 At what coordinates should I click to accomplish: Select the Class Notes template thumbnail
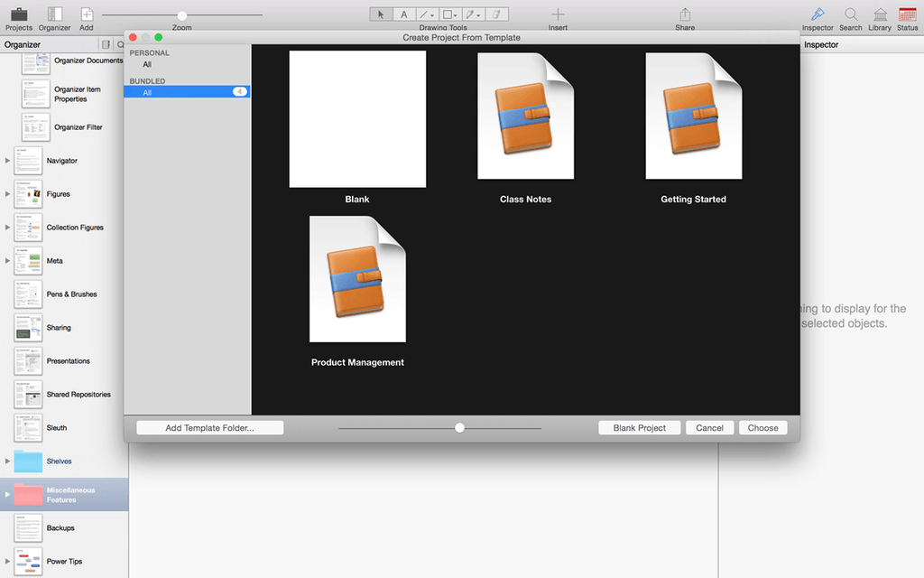pyautogui.click(x=525, y=117)
